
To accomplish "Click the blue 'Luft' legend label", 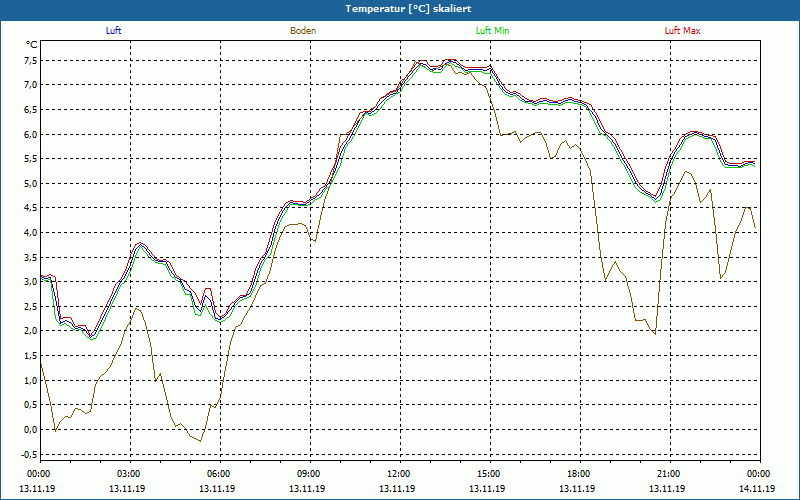I will pos(113,31).
